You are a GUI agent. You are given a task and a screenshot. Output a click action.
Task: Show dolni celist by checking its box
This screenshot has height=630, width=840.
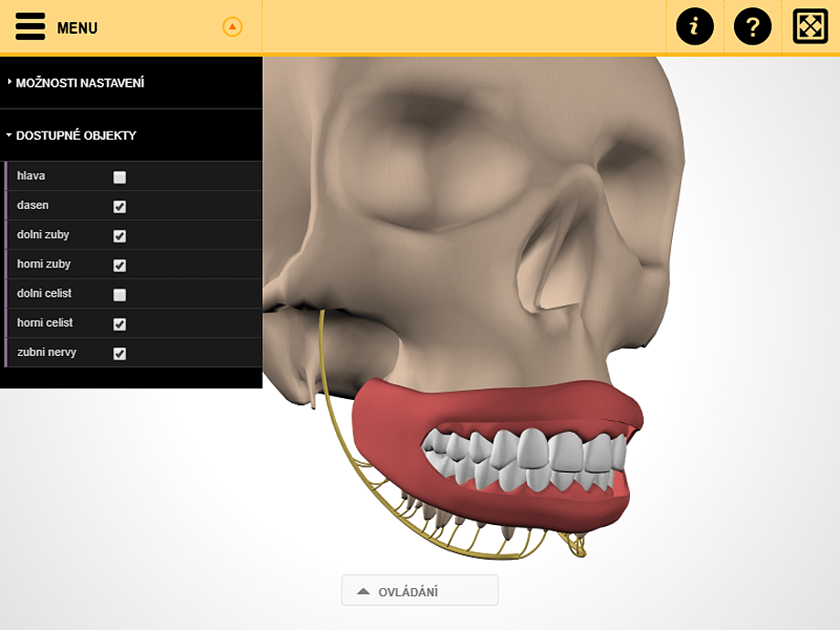119,294
